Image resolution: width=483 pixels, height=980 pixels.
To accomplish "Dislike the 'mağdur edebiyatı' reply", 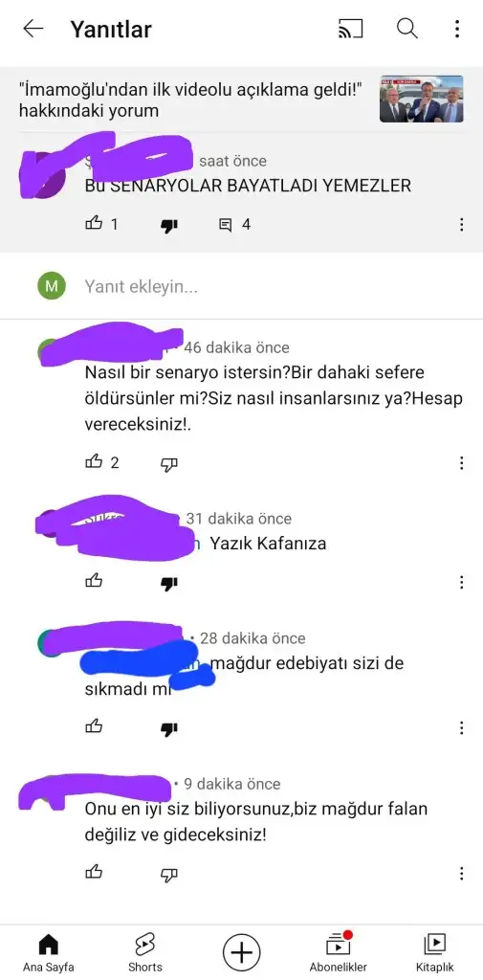I will click(x=168, y=728).
